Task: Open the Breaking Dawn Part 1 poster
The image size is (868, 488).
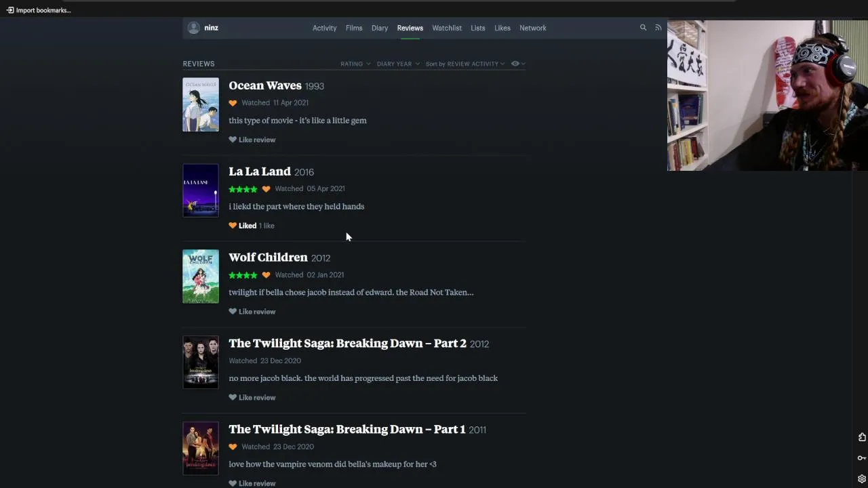Action: [201, 449]
